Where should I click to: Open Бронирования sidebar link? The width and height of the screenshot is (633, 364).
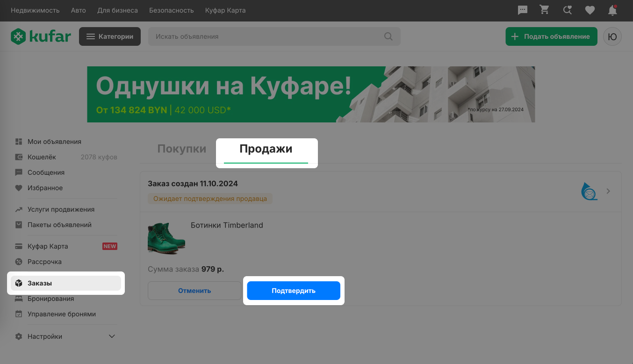(50, 299)
